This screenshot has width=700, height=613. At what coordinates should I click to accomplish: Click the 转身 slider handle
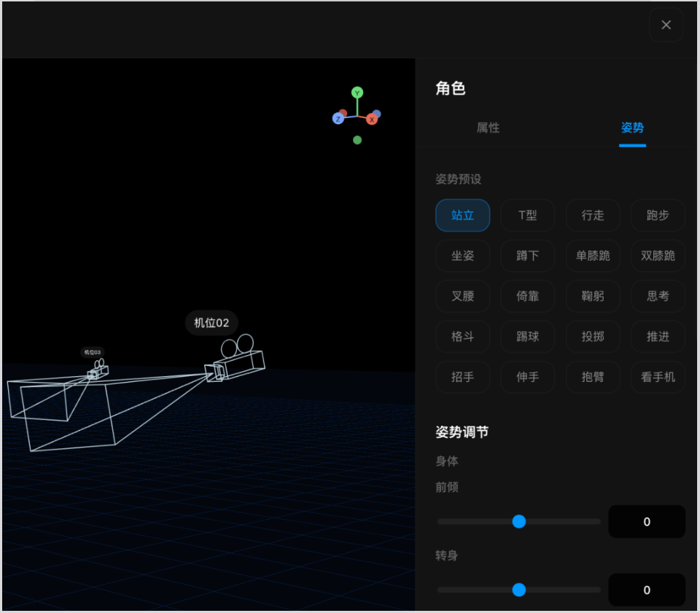pos(518,590)
